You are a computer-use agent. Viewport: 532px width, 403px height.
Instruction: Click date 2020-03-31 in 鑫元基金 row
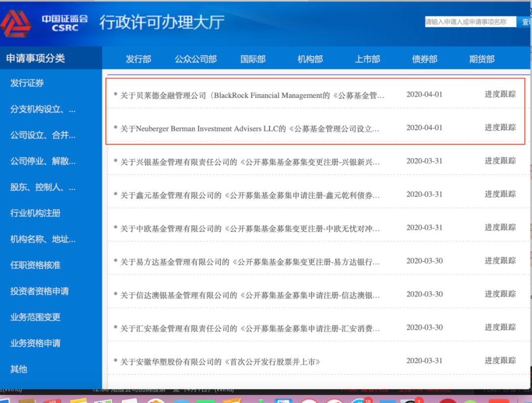[425, 194]
